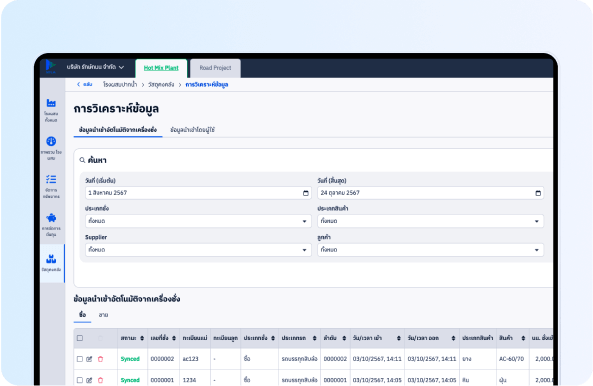This screenshot has height=386, width=593.
Task: Open the ประเภทชั่ง dropdown
Action: [x=198, y=221]
